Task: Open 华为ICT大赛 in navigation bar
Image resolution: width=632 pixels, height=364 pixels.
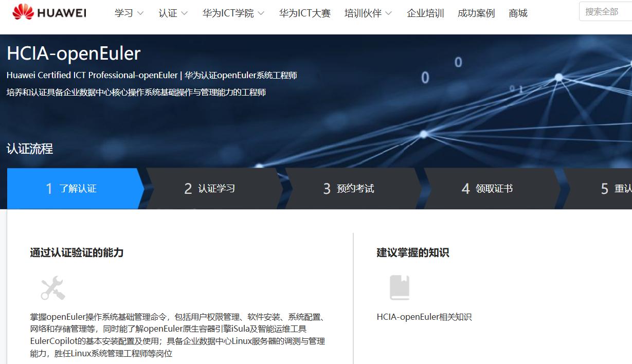Action: click(304, 13)
